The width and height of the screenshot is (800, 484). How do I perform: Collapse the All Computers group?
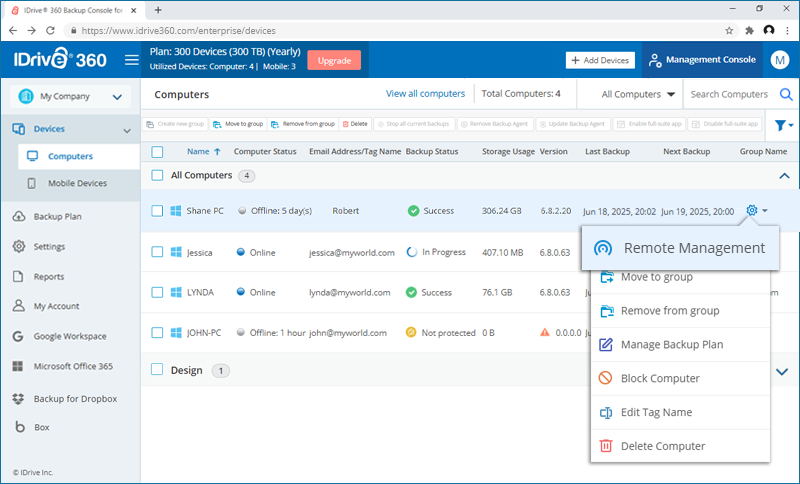click(x=784, y=176)
